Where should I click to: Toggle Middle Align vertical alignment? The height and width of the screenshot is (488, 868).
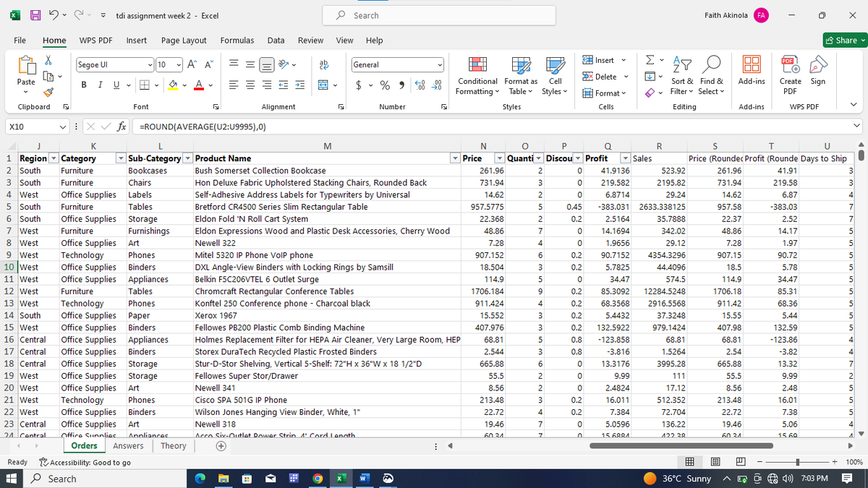click(x=252, y=64)
